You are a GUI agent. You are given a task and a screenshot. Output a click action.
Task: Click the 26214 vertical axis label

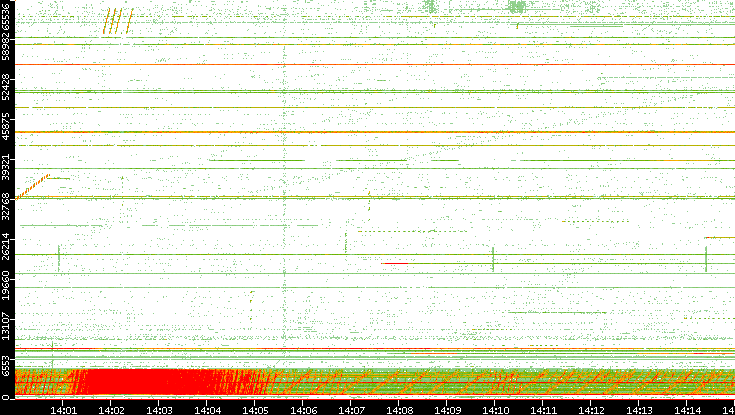click(x=7, y=247)
